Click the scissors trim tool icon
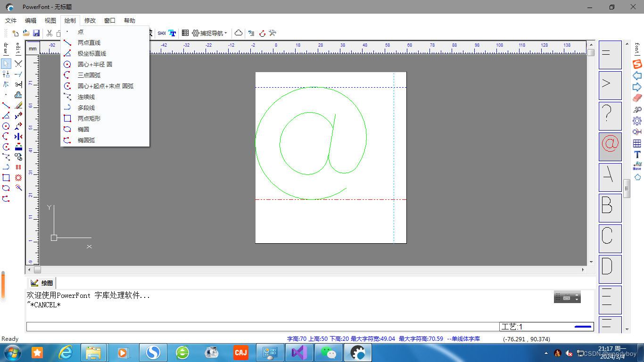This screenshot has width=644, height=362. pyautogui.click(x=18, y=84)
